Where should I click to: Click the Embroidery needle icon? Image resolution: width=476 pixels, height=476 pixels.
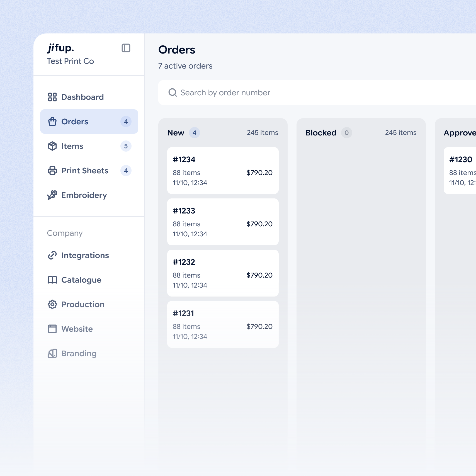(52, 195)
